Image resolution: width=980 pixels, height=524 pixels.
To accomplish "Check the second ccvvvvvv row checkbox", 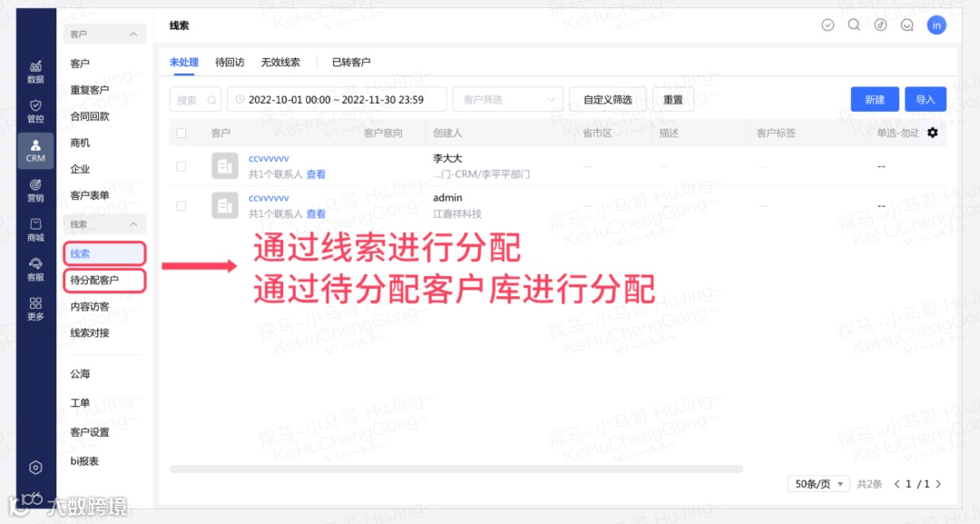I will tap(181, 205).
